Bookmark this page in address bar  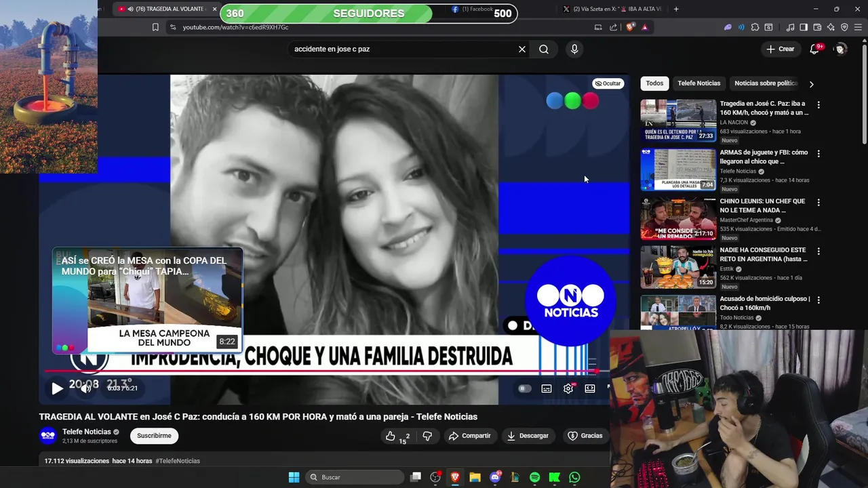click(x=155, y=27)
